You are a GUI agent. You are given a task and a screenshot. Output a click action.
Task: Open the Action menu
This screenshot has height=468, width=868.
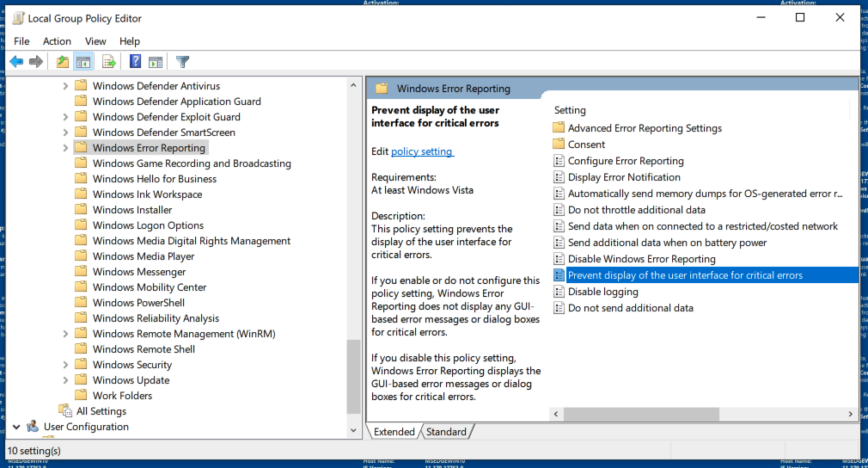pos(57,41)
